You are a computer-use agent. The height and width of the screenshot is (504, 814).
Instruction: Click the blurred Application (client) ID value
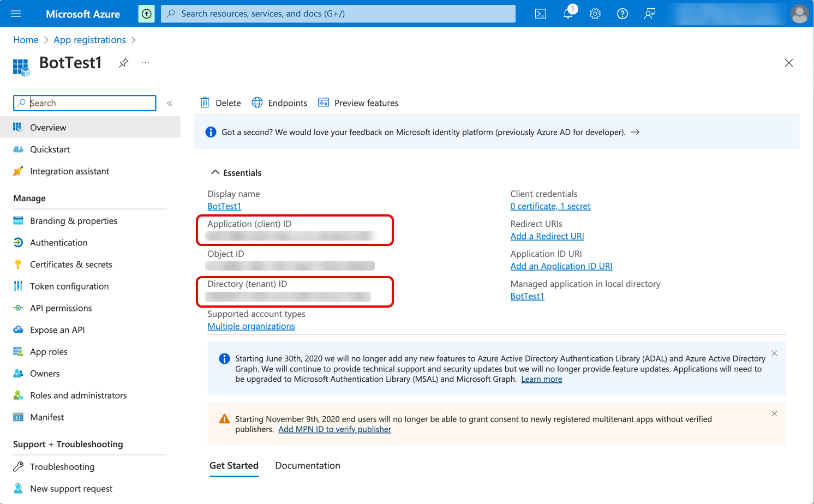291,236
